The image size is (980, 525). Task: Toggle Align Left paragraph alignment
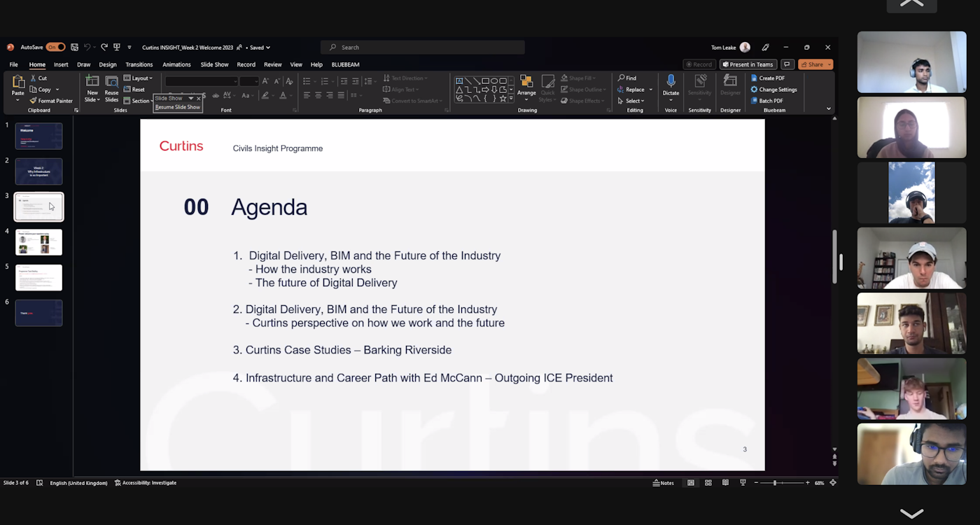(307, 95)
